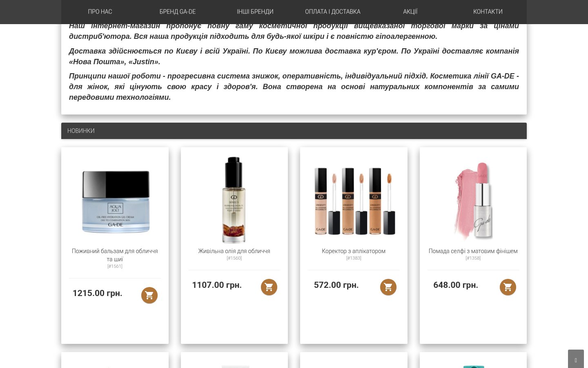The image size is (588, 368).
Task: Click the product code [#1383]
Action: 354,258
